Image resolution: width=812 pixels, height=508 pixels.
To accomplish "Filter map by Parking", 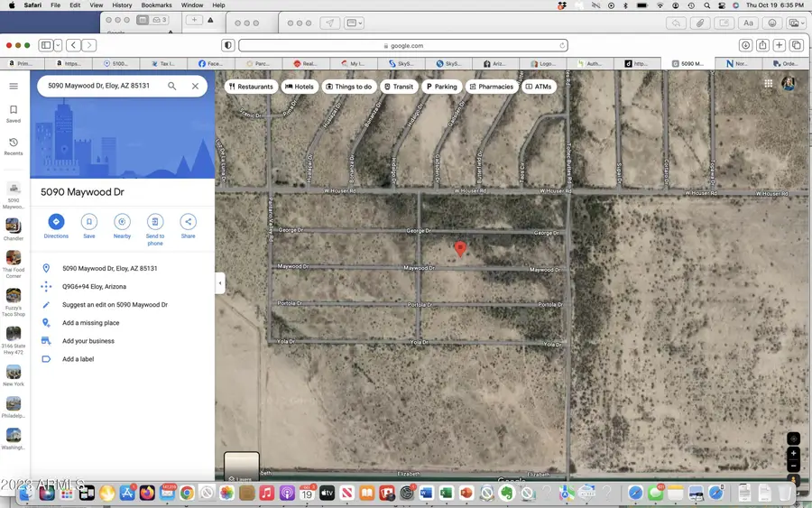I will 442,87.
